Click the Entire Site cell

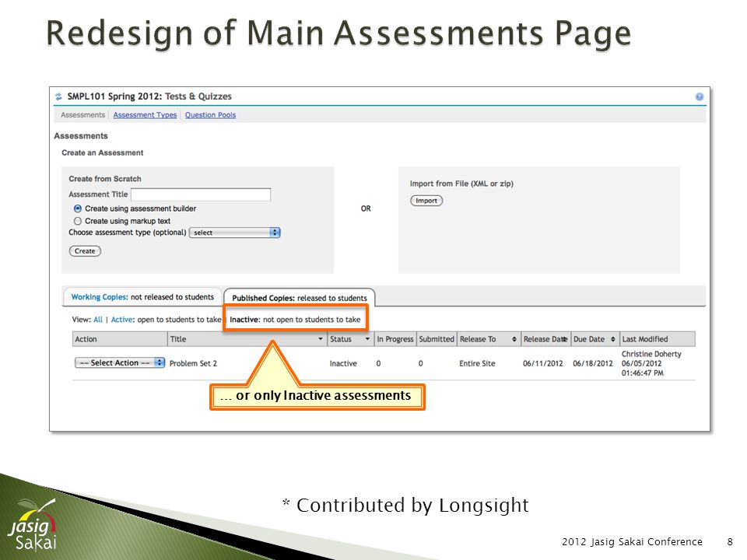pos(477,363)
